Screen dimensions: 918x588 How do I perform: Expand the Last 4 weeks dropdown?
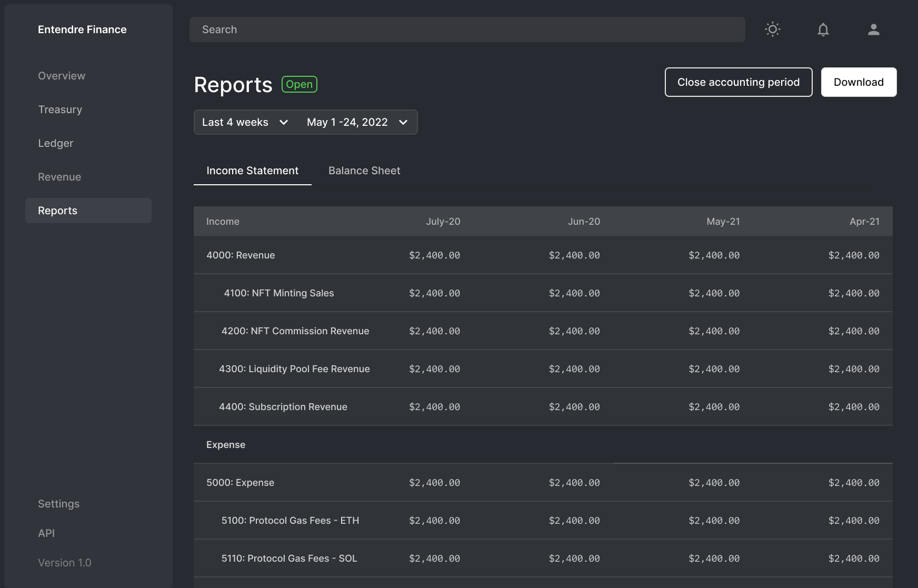pos(245,122)
